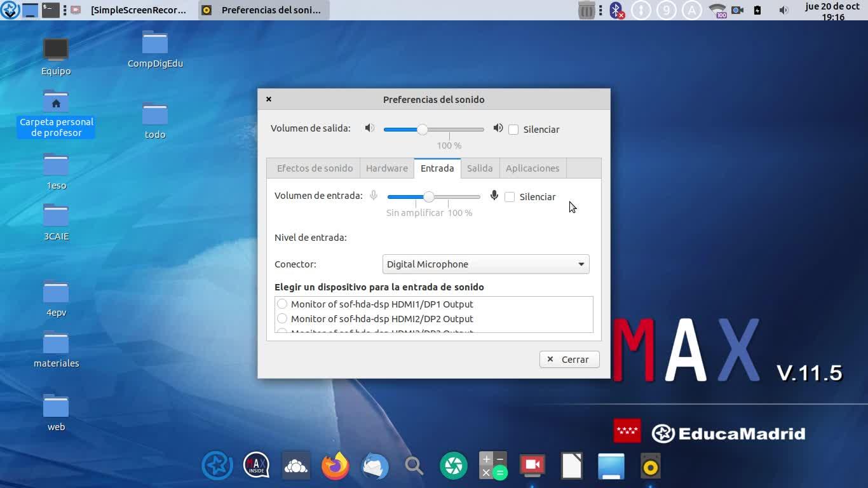The image size is (868, 488).
Task: Open the Hardware tab
Action: (386, 168)
